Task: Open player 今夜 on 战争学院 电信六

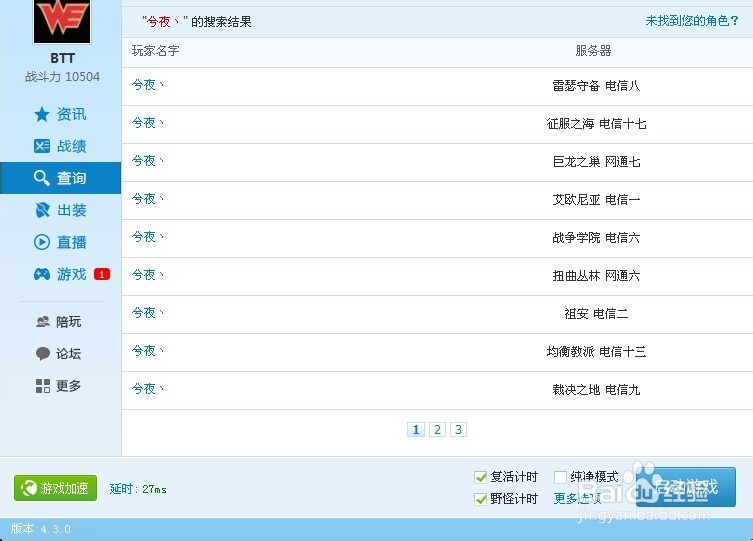Action: click(147, 237)
